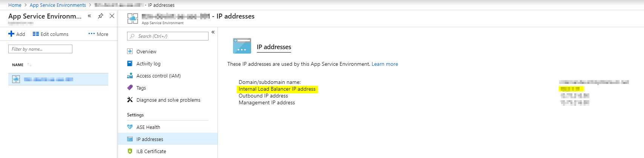The image size is (644, 158).
Task: Click the App Service Environment resource header icon
Action: point(132,18)
